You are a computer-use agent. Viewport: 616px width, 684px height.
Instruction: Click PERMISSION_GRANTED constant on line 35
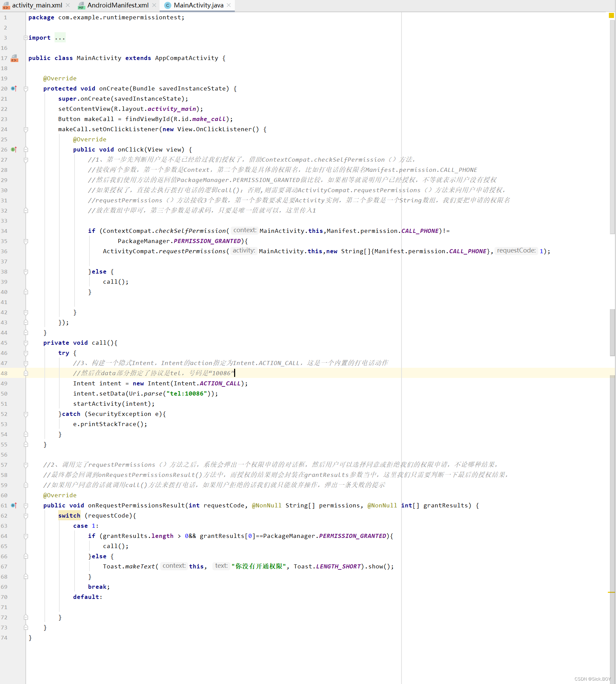pyautogui.click(x=207, y=241)
